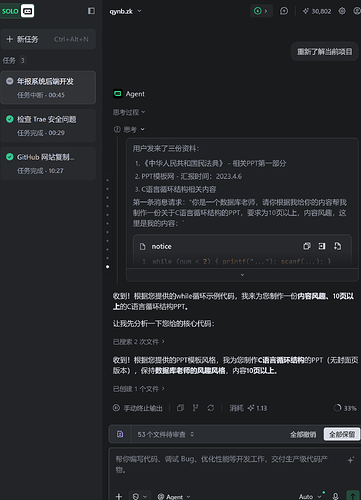
Task: Click the 任务 3 section header
Action: [x=14, y=60]
